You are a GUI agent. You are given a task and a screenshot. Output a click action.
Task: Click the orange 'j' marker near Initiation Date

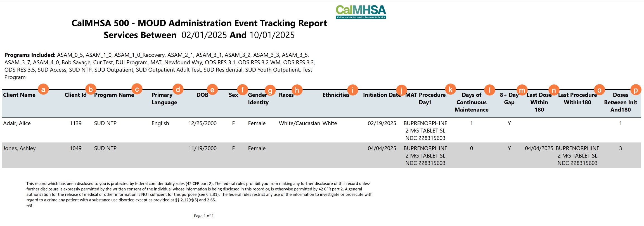[x=402, y=90]
